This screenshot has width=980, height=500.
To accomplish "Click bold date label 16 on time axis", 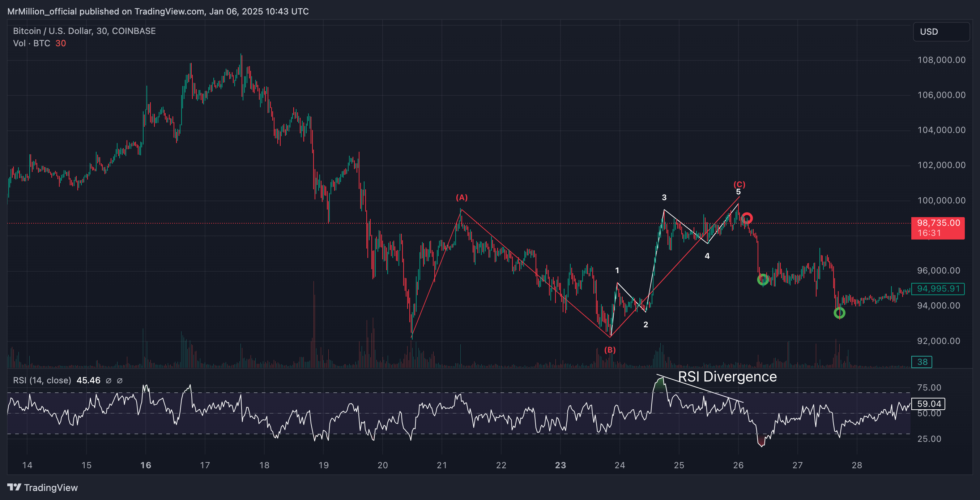I will pyautogui.click(x=146, y=465).
